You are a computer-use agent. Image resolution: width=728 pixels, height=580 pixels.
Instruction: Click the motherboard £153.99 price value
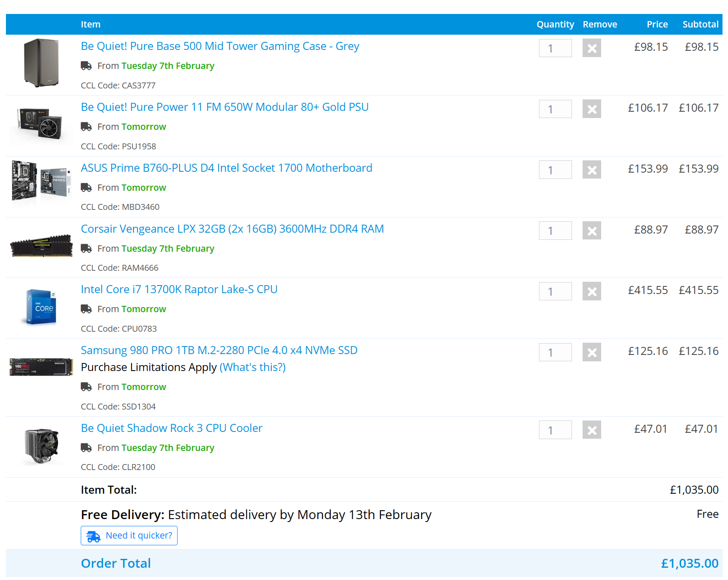coord(648,169)
